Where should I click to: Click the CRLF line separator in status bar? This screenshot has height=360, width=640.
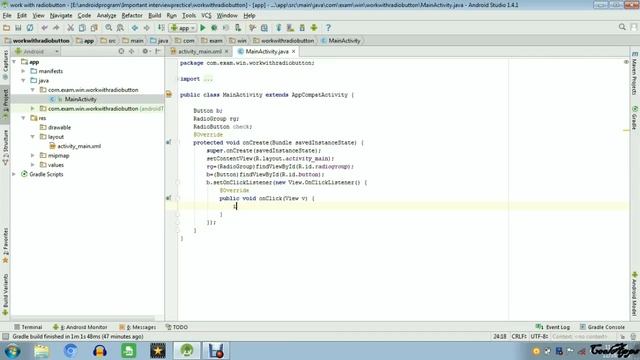point(519,337)
